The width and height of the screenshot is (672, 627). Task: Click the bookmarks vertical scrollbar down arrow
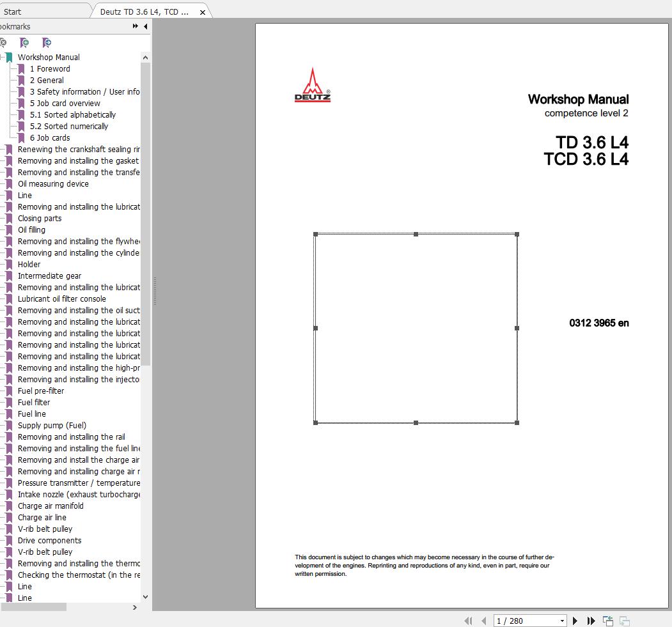tap(145, 597)
